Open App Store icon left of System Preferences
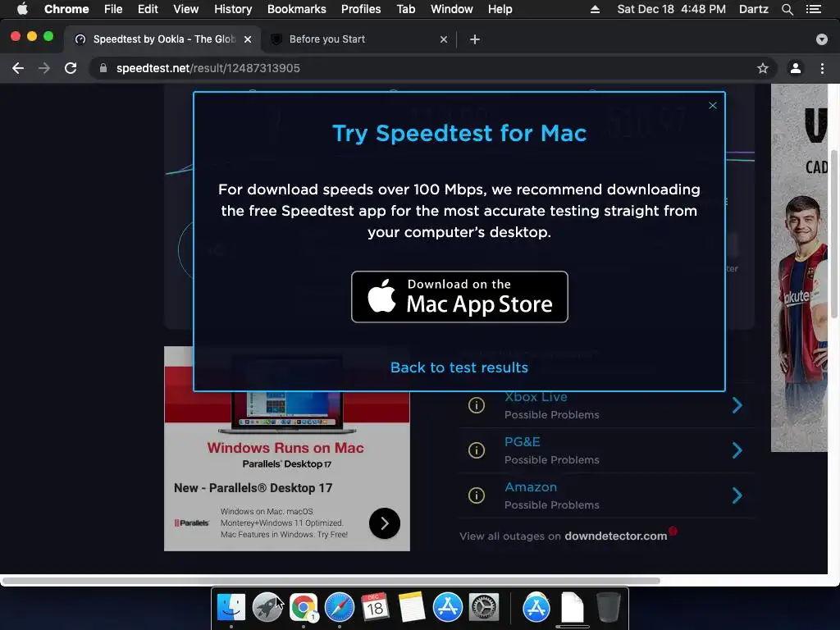 click(x=447, y=607)
